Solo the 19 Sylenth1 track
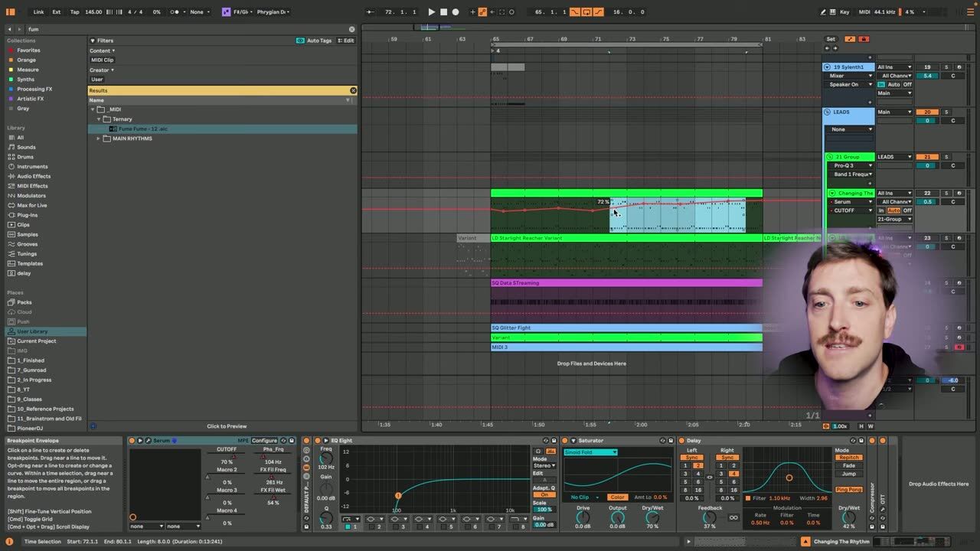The image size is (980, 551). point(946,67)
